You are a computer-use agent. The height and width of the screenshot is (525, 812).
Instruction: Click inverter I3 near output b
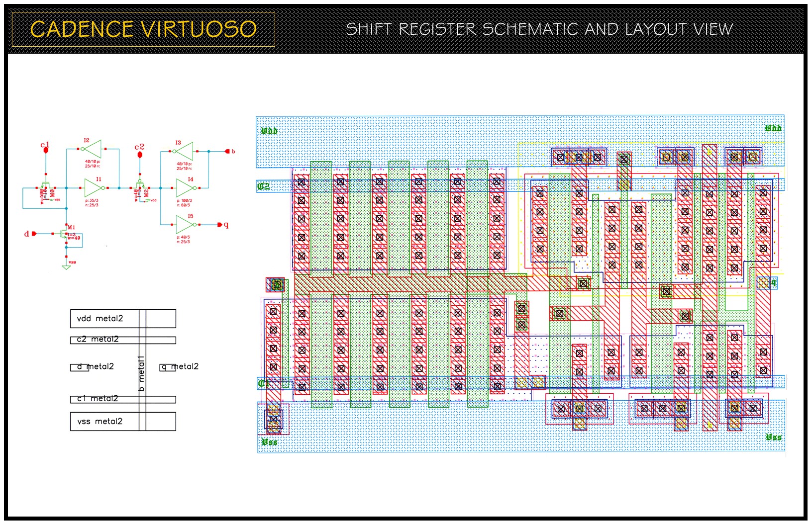[185, 151]
